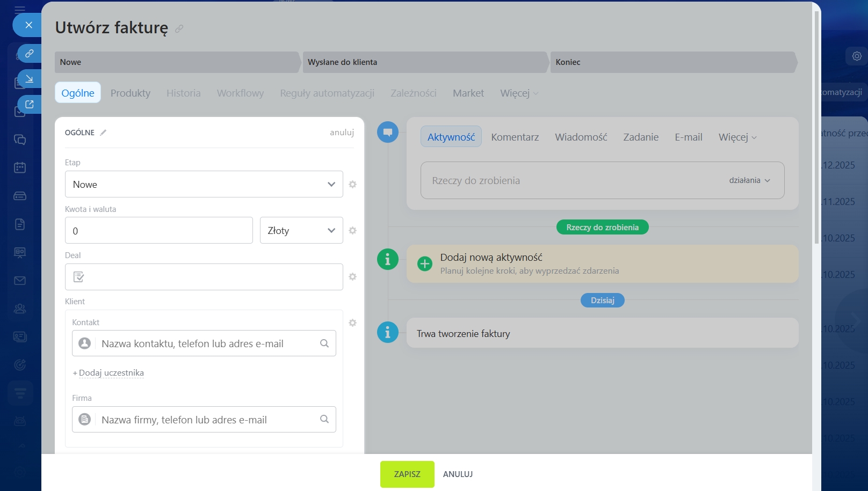Open settings gear next to Deal field

tap(352, 277)
